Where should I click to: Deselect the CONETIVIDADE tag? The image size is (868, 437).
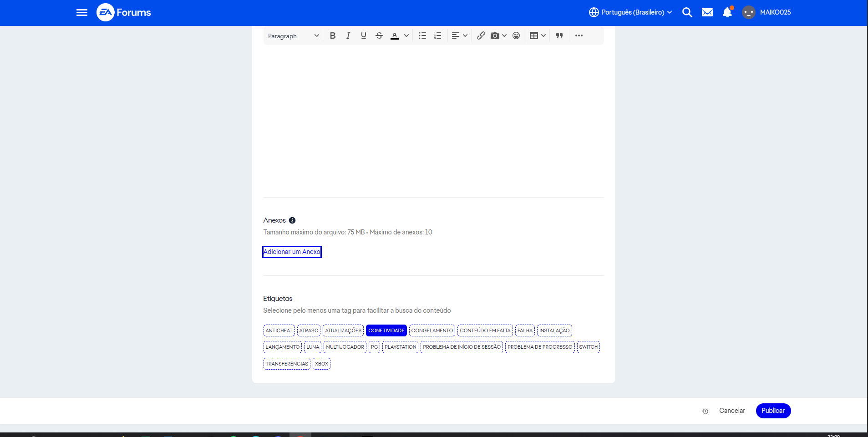point(386,330)
